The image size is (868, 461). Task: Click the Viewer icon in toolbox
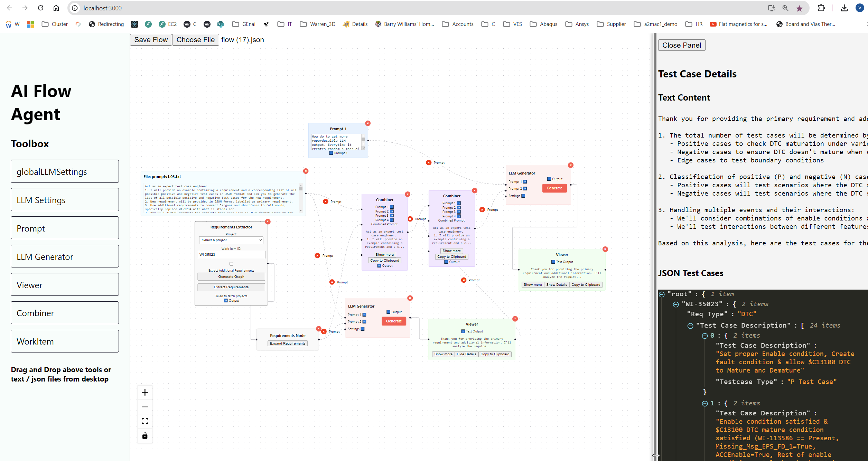64,285
